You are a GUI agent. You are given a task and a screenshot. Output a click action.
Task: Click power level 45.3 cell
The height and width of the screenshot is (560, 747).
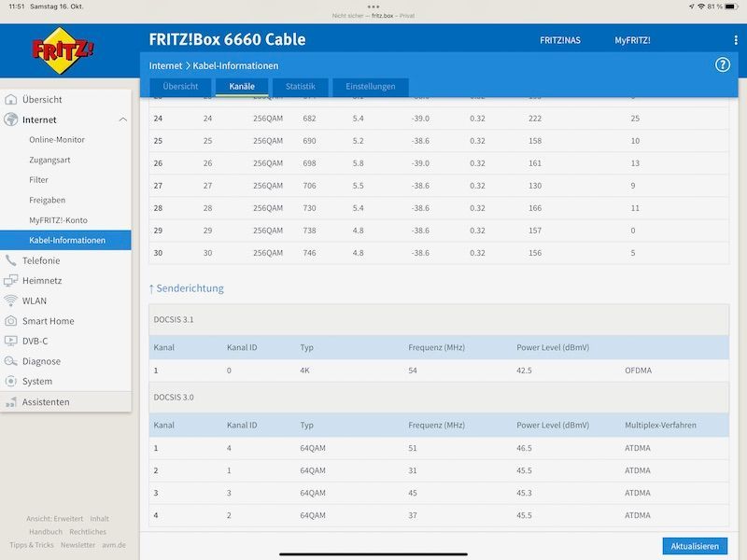tap(524, 493)
